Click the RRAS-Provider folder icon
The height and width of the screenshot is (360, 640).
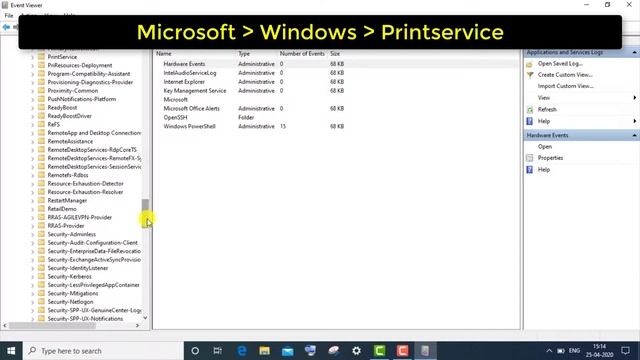(41, 225)
